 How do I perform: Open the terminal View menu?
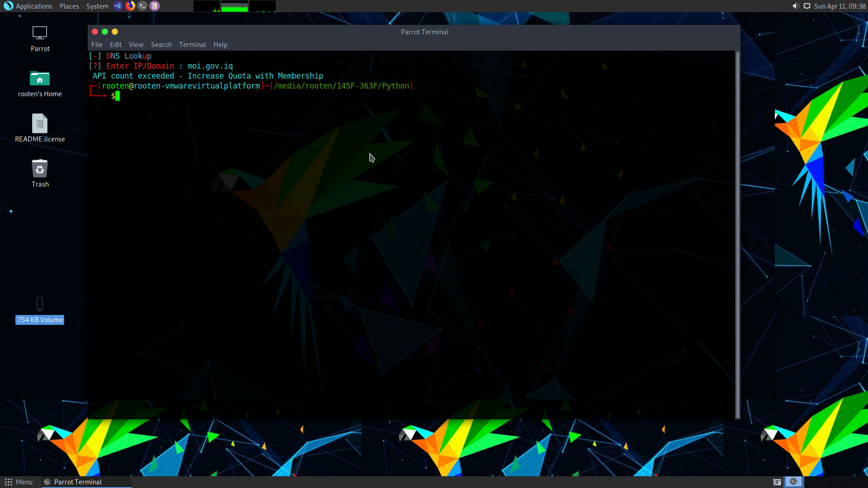tap(136, 45)
